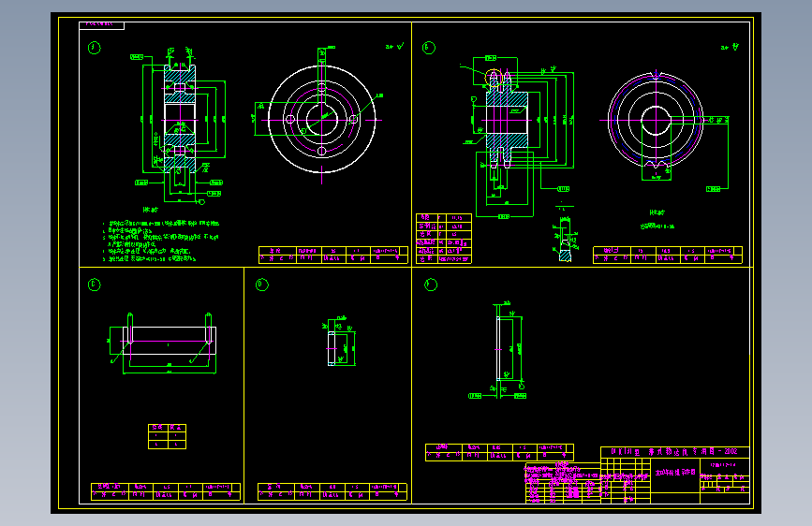The width and height of the screenshot is (812, 526).
Task: Click the surface roughness symbol in the sprocket panel
Action: click(730, 47)
